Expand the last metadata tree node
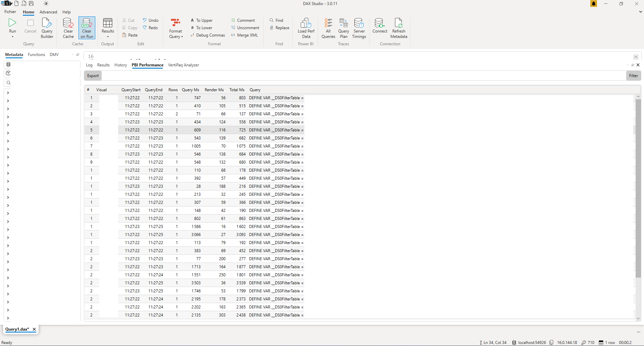The width and height of the screenshot is (644, 346). [8, 318]
